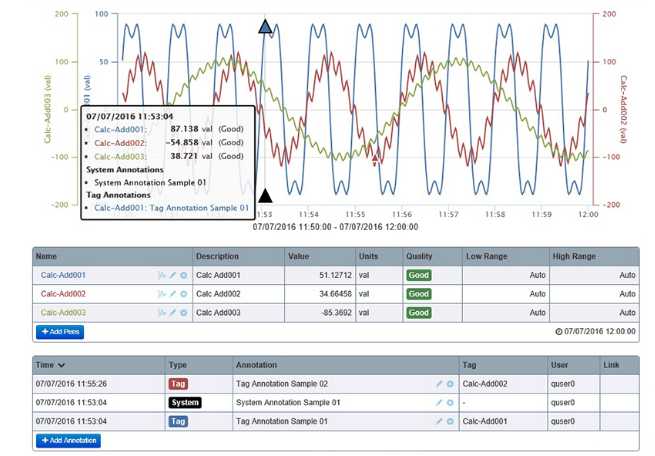Image resolution: width=655 pixels, height=456 pixels.
Task: Open the Calc-Add002 pen link
Action: click(64, 294)
